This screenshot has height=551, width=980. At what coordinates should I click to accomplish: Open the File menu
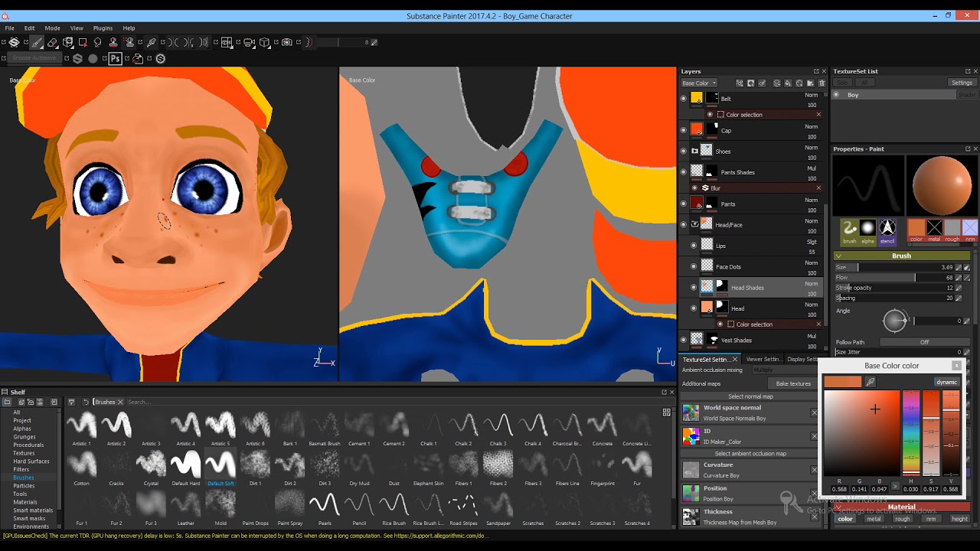click(x=10, y=28)
